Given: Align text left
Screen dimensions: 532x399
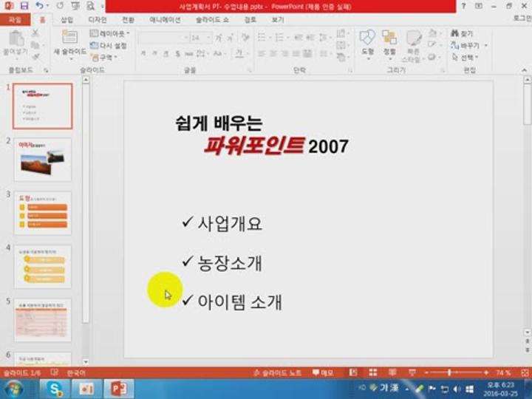Looking at the screenshot, I should click(262, 54).
